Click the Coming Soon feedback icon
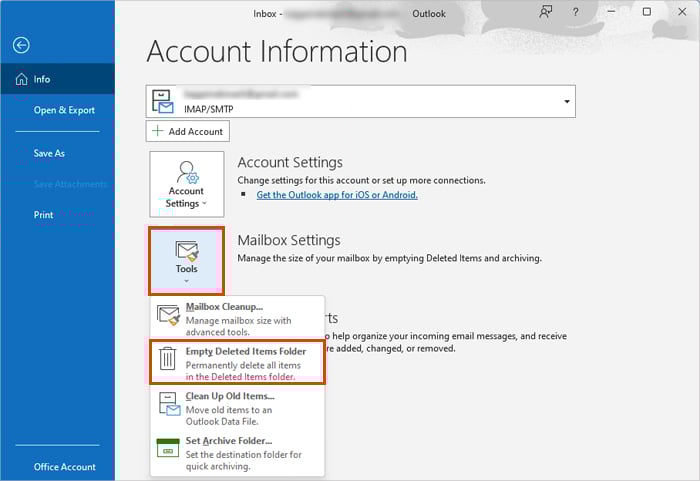Image resolution: width=700 pixels, height=481 pixels. (x=545, y=12)
